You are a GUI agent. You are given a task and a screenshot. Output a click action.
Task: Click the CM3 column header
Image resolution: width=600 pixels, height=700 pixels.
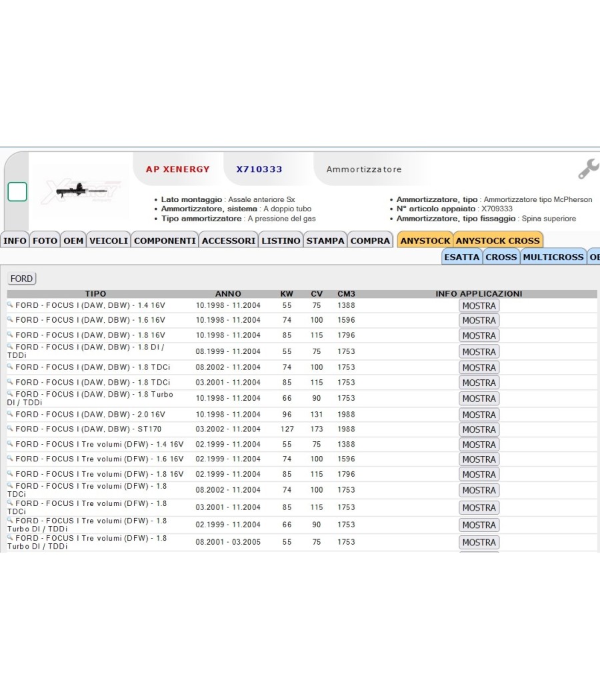tap(347, 294)
